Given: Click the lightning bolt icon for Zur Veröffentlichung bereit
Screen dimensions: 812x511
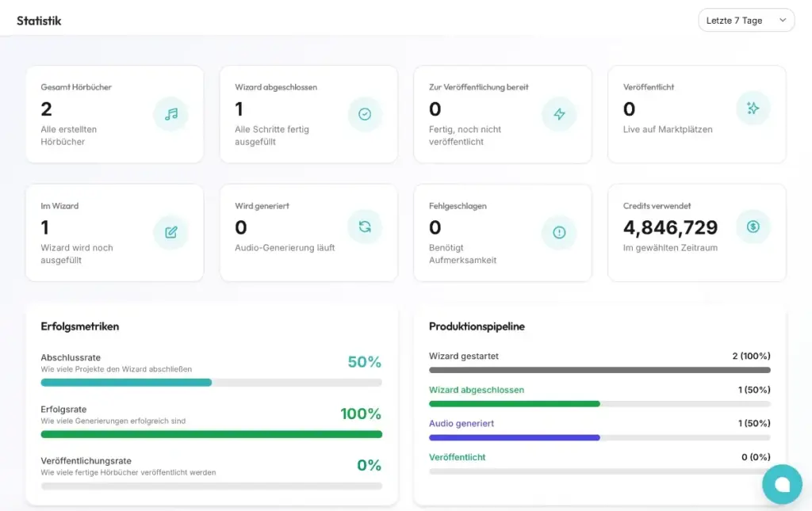Looking at the screenshot, I should (x=559, y=114).
